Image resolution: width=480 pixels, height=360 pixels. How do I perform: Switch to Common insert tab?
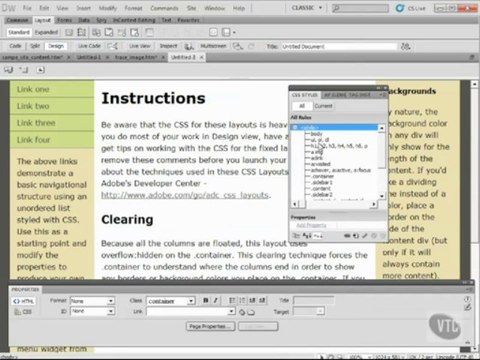(x=18, y=20)
